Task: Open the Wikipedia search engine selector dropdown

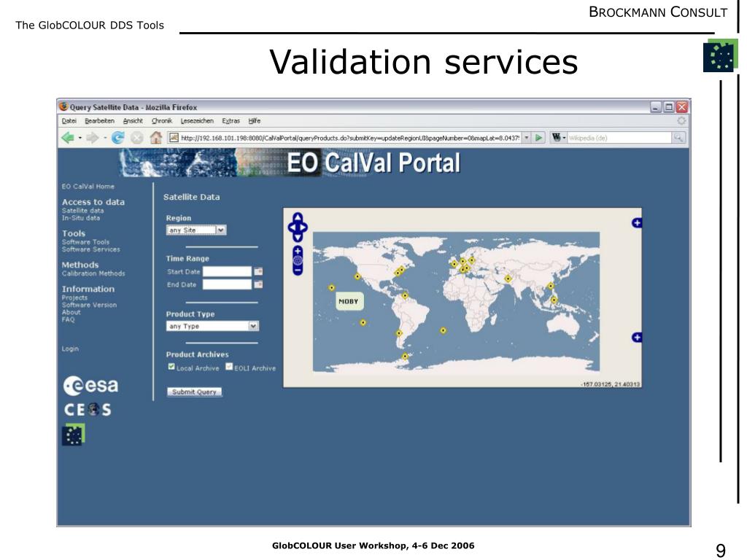Action: click(x=558, y=138)
